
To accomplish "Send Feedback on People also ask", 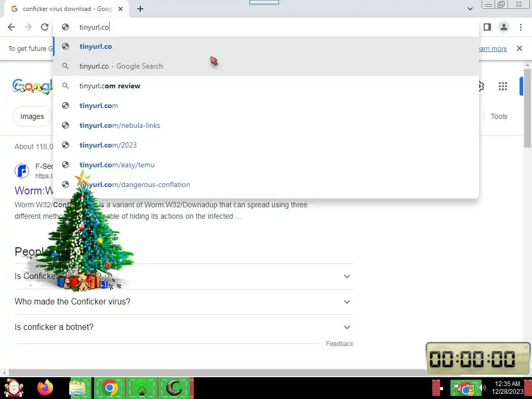I will click(339, 344).
